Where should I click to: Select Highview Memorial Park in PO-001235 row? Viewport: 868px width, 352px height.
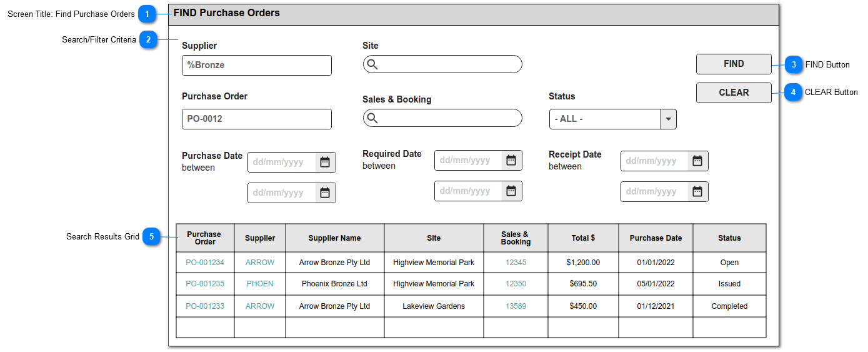pos(434,284)
